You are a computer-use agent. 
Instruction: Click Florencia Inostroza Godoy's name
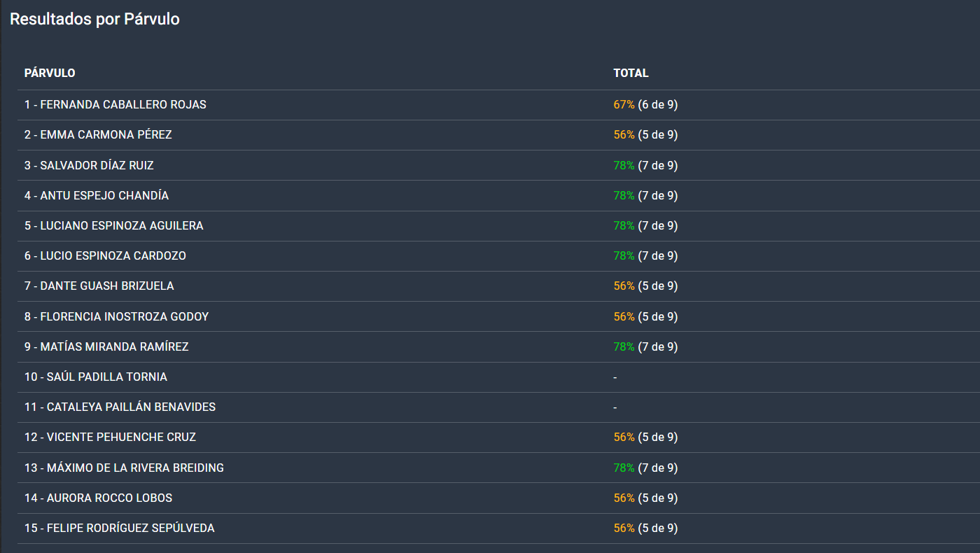[x=117, y=317]
